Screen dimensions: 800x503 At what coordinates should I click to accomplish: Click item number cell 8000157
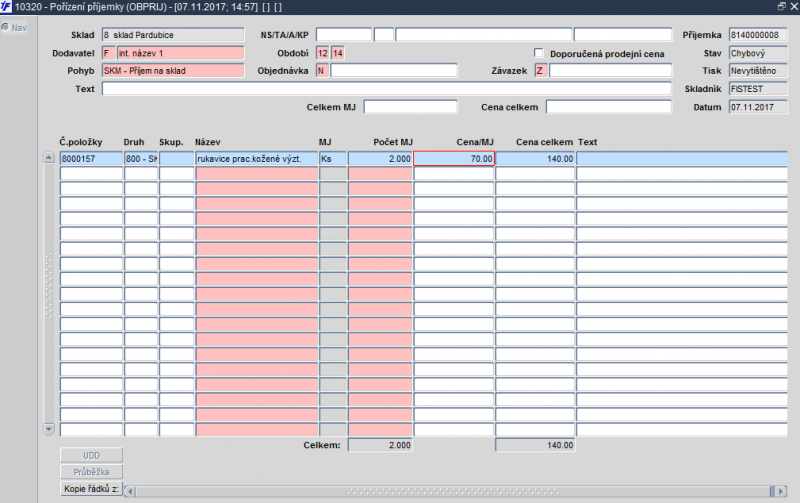[91, 159]
